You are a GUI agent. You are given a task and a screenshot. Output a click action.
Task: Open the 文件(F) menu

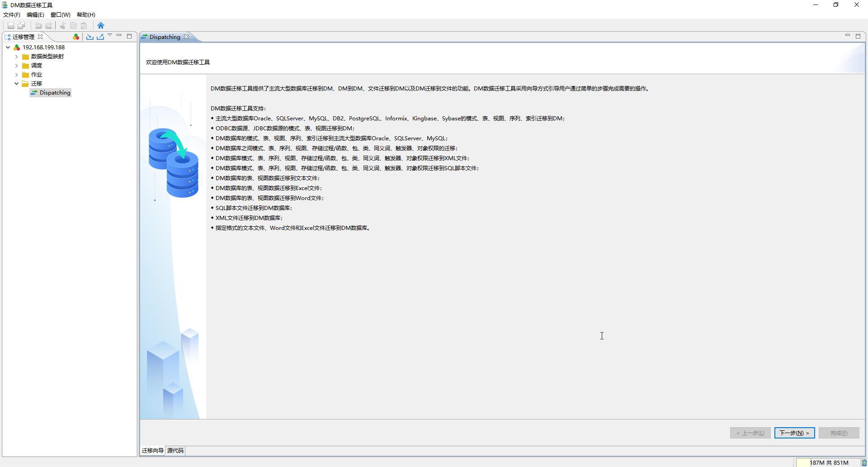pos(12,15)
